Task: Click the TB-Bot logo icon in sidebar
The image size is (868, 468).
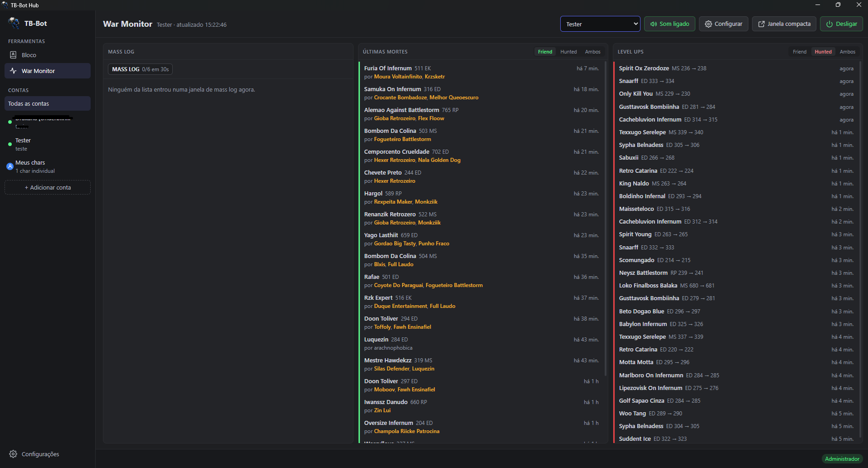Action: (14, 23)
